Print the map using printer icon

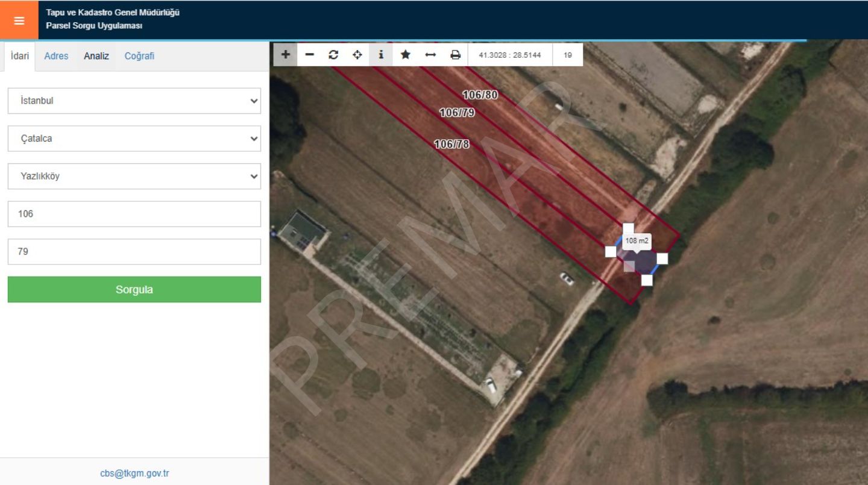pyautogui.click(x=455, y=55)
